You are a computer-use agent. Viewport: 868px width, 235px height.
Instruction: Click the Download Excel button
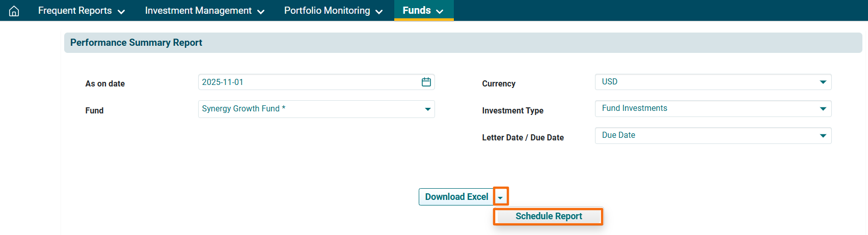[x=456, y=197]
